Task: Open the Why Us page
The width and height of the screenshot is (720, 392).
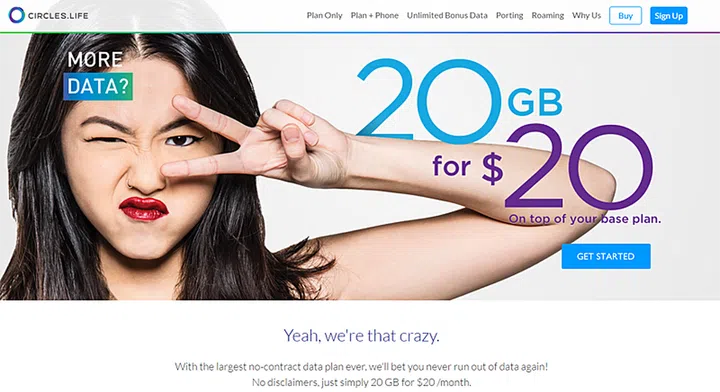Action: 586,16
